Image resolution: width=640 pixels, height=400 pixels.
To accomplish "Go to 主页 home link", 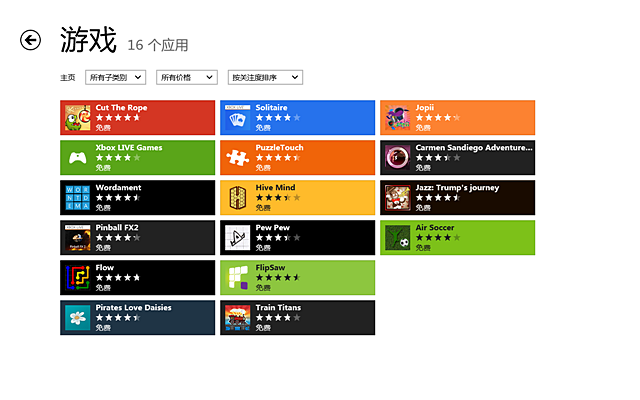I will (x=68, y=78).
